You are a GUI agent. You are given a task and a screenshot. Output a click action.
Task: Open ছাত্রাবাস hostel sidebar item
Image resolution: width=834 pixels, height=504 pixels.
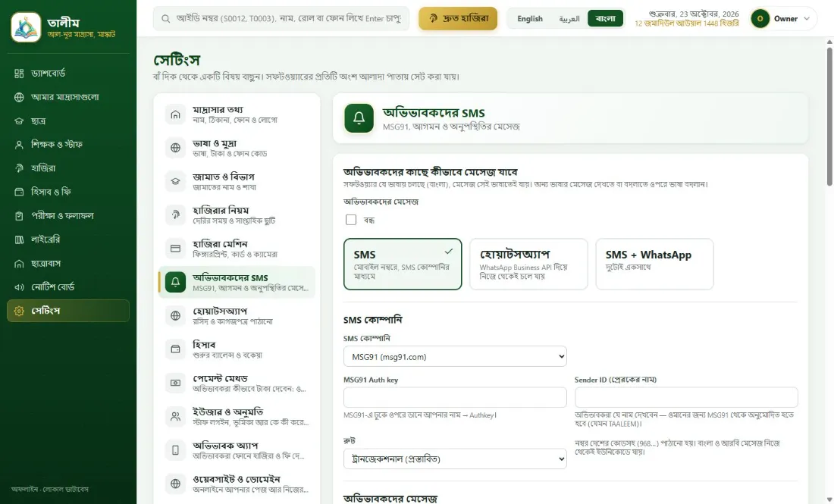[x=68, y=263]
